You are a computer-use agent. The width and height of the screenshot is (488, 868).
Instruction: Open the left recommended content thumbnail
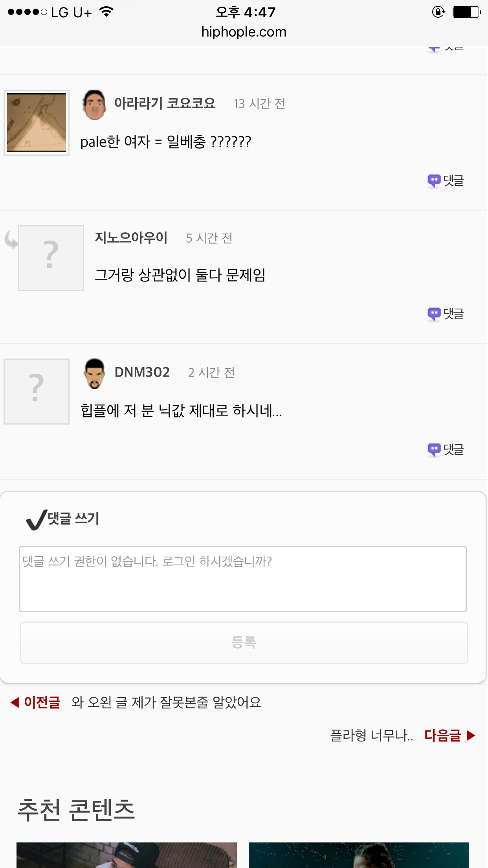pos(127,855)
